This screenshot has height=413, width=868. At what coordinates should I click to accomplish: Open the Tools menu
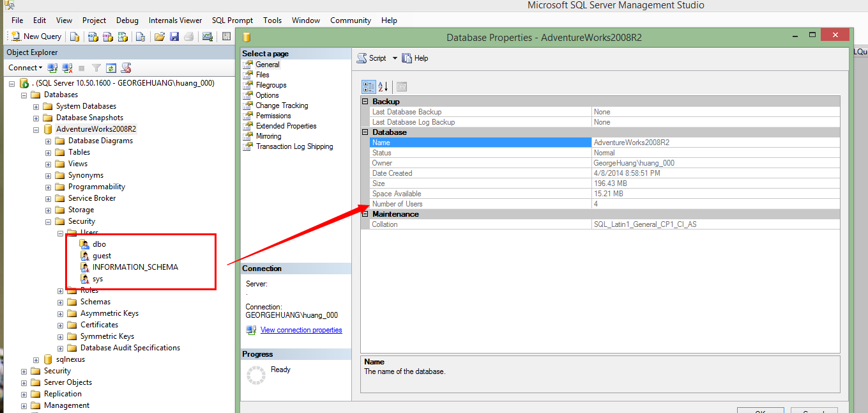point(273,20)
